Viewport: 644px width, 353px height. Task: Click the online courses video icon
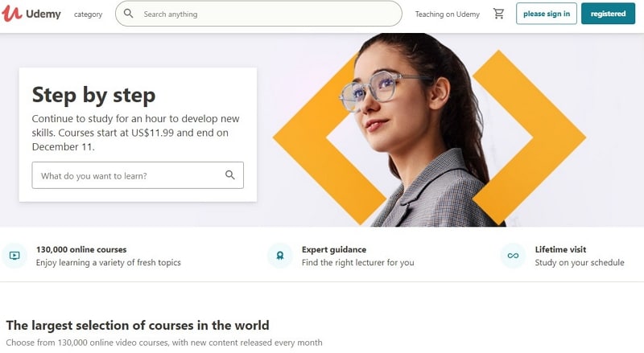coord(14,256)
